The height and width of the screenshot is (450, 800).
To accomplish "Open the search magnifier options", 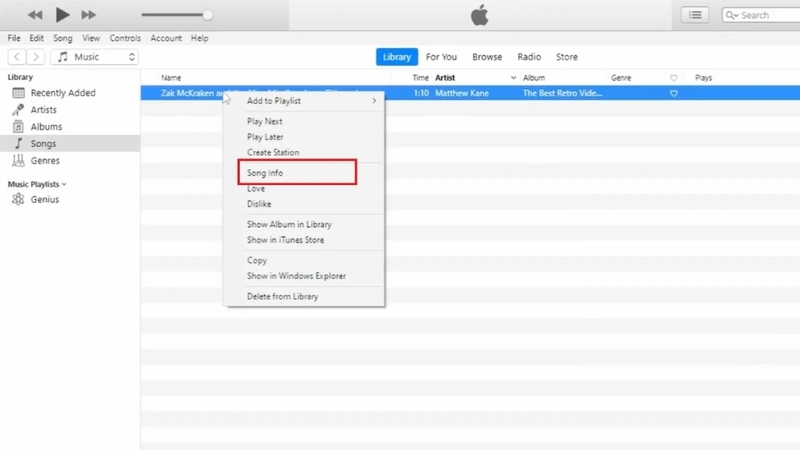I will 732,15.
